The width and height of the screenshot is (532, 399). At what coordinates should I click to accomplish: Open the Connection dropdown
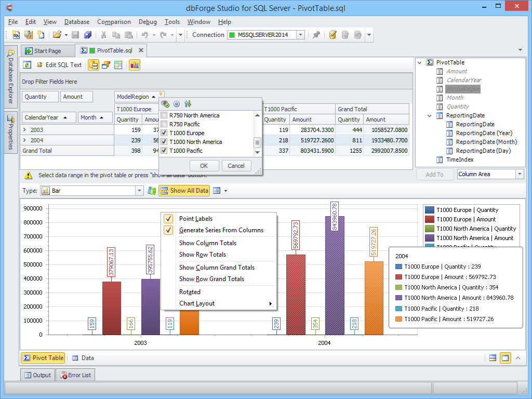point(300,35)
